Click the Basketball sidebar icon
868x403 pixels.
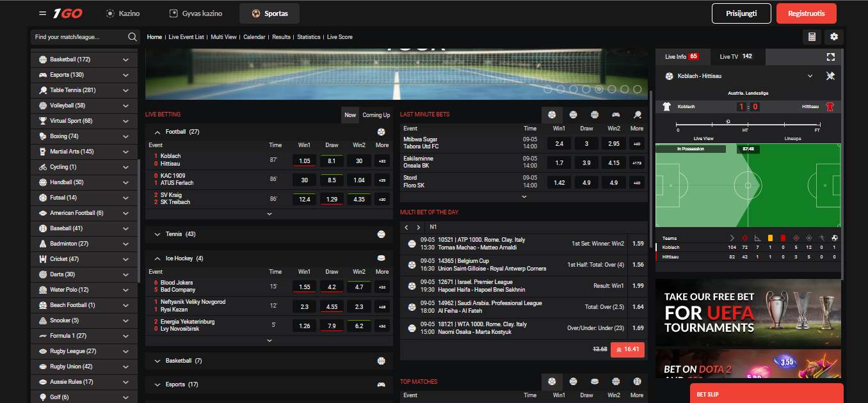click(x=43, y=59)
